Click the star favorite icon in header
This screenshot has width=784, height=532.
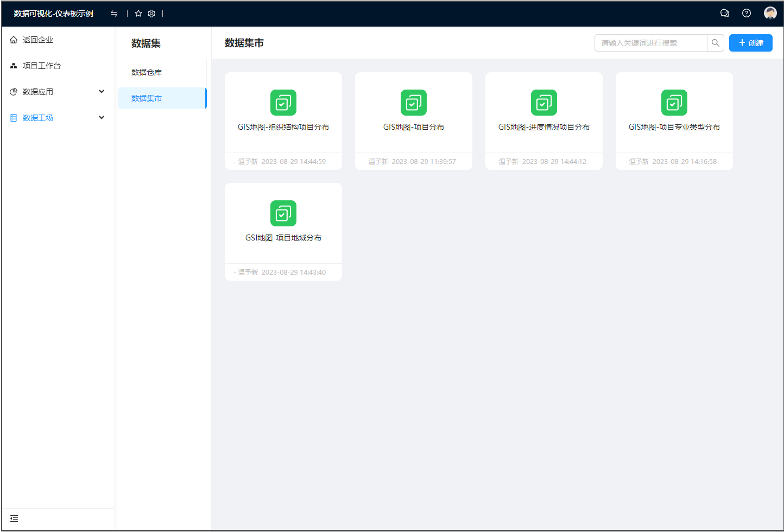[138, 14]
